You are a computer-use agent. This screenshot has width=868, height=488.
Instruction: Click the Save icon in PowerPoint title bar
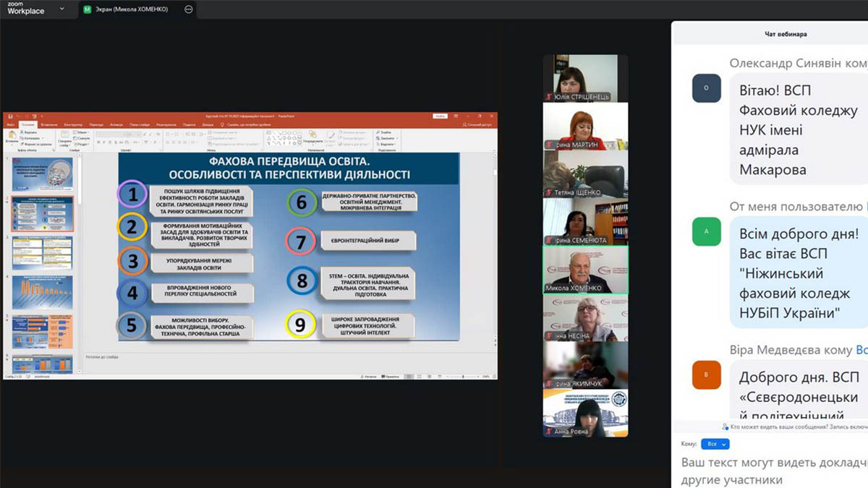click(x=9, y=116)
